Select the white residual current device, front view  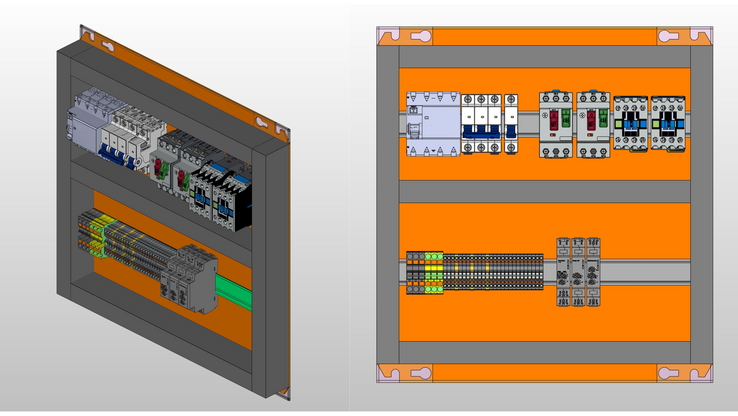(432, 125)
